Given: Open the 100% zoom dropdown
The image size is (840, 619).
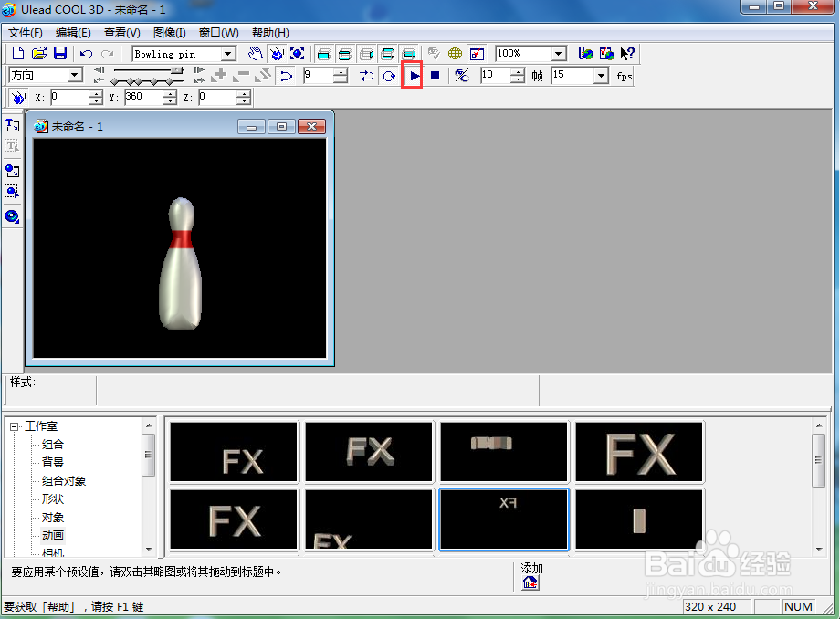Looking at the screenshot, I should pos(559,54).
